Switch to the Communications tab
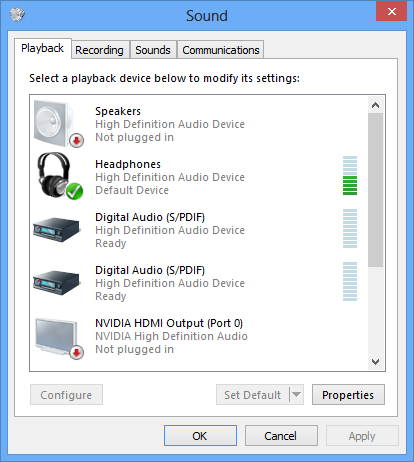The height and width of the screenshot is (462, 414). click(x=221, y=50)
